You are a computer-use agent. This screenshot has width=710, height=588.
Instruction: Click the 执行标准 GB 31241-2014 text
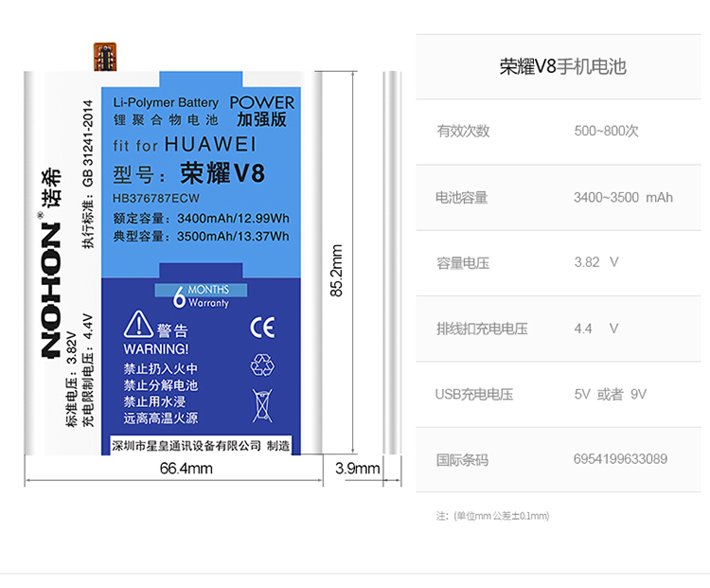[88, 174]
